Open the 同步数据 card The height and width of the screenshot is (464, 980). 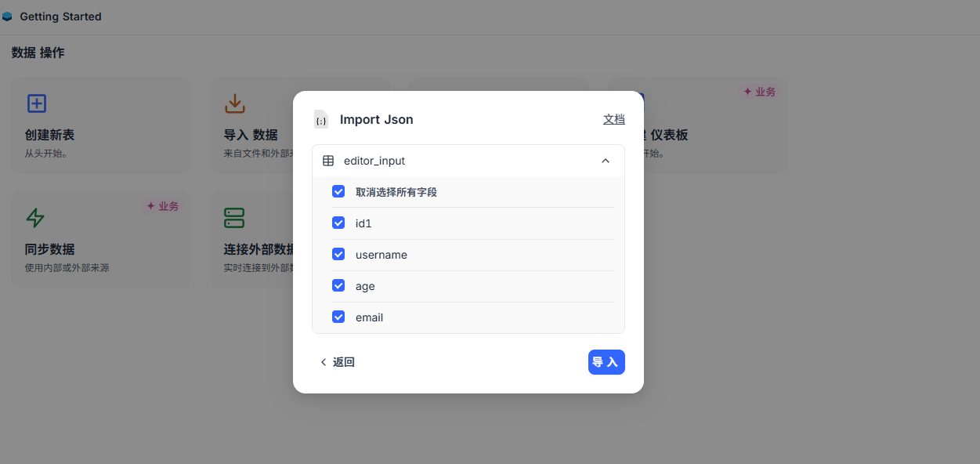click(101, 239)
